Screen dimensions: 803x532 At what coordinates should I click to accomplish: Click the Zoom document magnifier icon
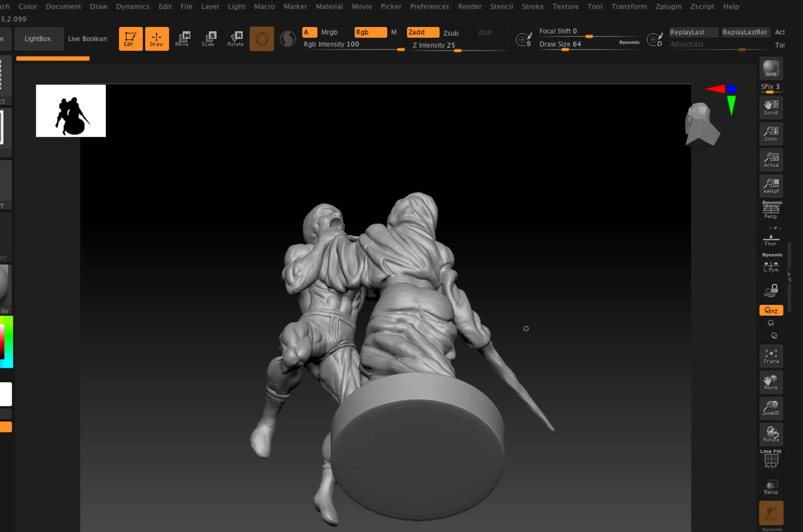[771, 134]
